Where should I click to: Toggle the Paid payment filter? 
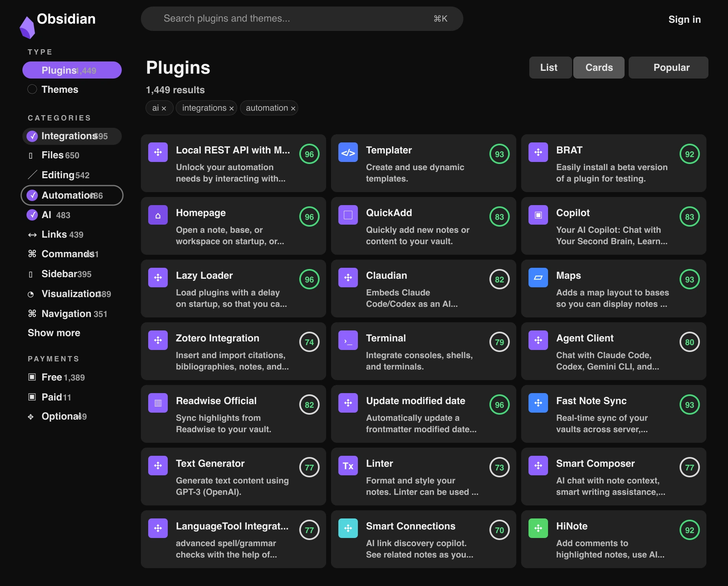[32, 397]
